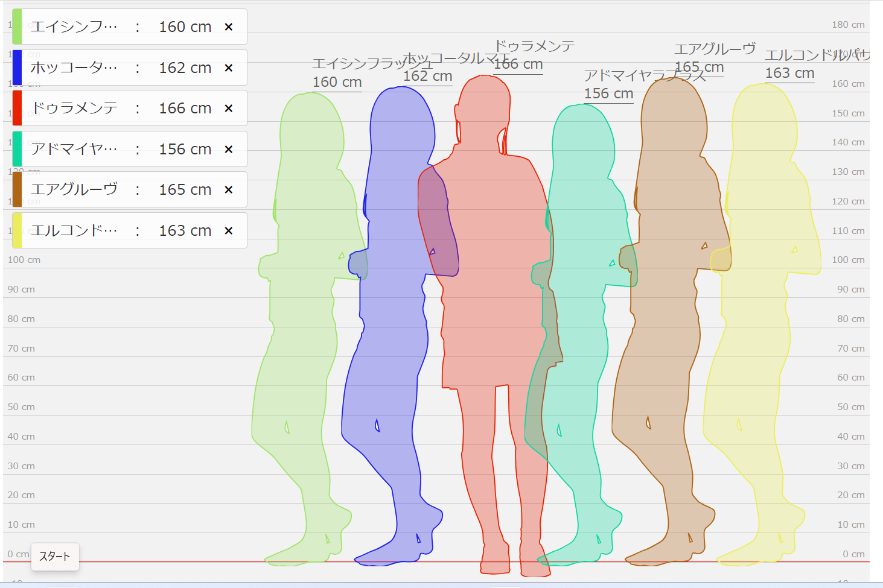
Task: Click the light green color swatch for エイシンフ…
Action: (x=17, y=27)
